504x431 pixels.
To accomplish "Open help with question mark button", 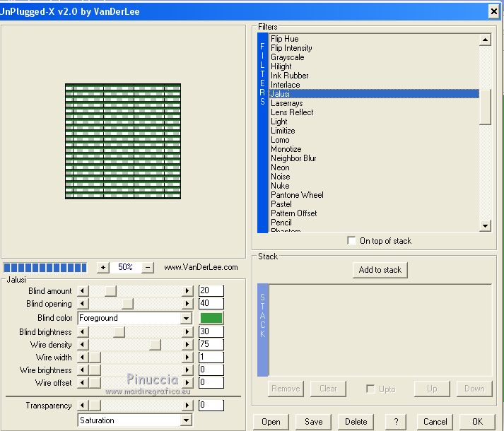I will [x=396, y=422].
